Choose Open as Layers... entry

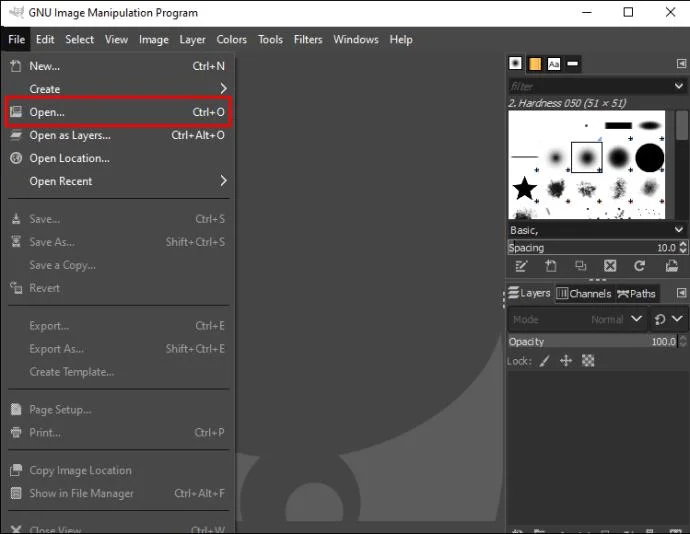(119, 135)
